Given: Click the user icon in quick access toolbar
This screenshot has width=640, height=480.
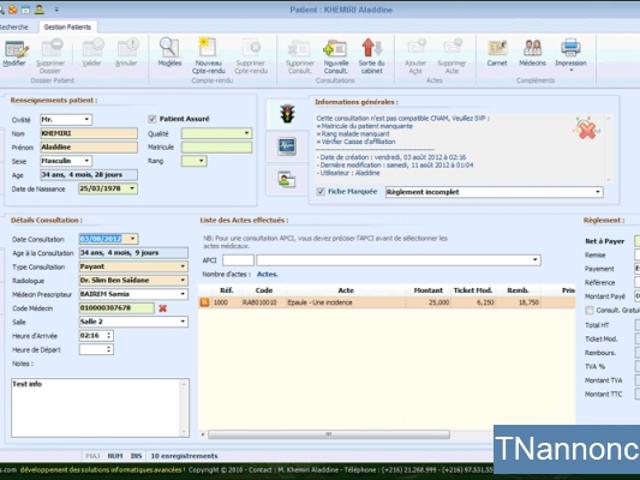Looking at the screenshot, I should point(39,9).
